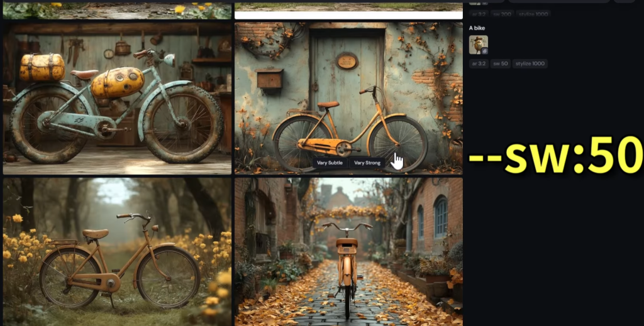The width and height of the screenshot is (644, 326).
Task: Click 'ar 3:2' tag beside sw 200
Action: click(478, 13)
